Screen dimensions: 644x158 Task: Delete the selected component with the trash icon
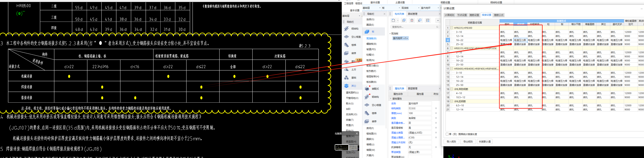(x=412, y=20)
